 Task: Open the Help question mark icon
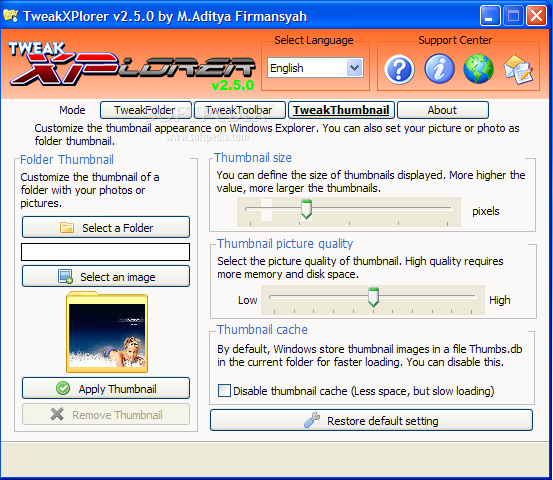pos(399,69)
